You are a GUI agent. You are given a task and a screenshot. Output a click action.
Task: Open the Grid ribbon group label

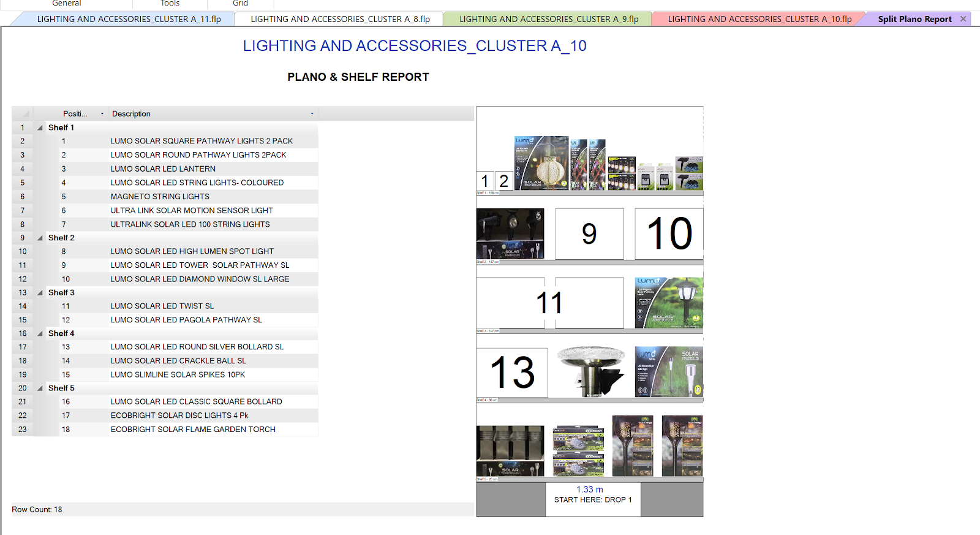[x=240, y=4]
